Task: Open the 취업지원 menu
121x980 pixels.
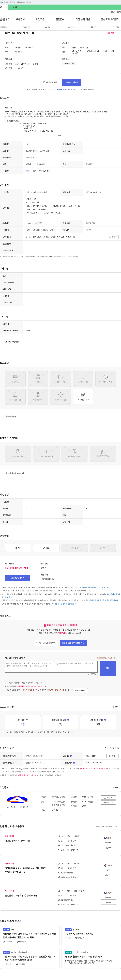Action: [40, 19]
